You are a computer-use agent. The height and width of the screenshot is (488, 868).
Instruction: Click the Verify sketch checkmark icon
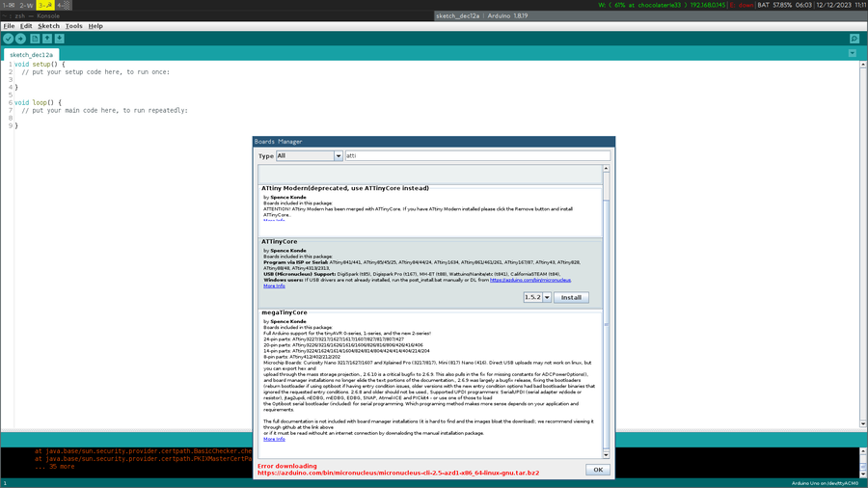(x=9, y=39)
